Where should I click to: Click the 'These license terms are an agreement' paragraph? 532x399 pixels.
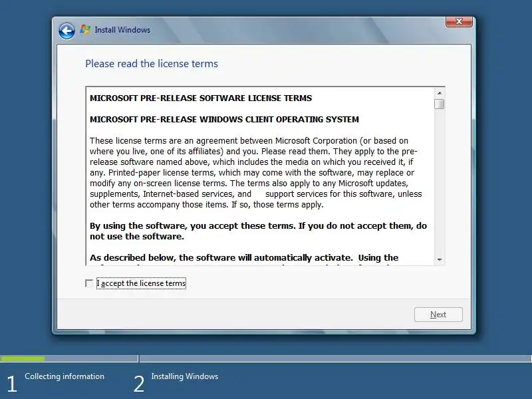[256, 173]
